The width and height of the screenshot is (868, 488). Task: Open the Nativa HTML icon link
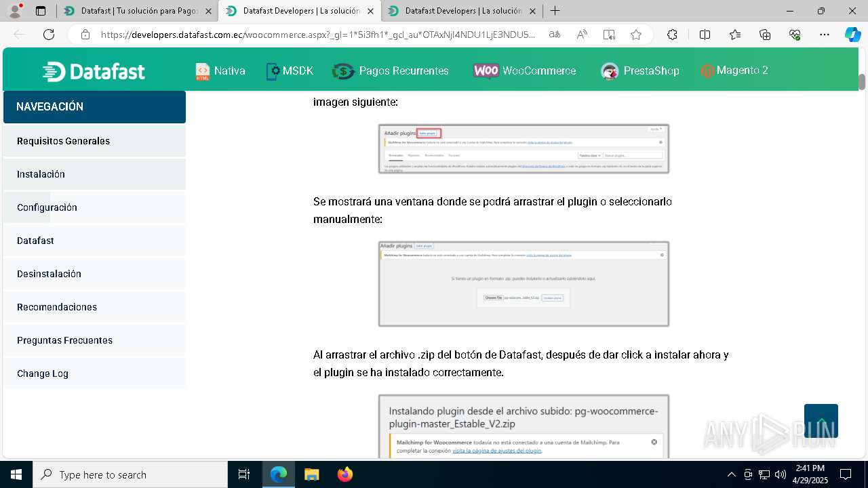(203, 71)
